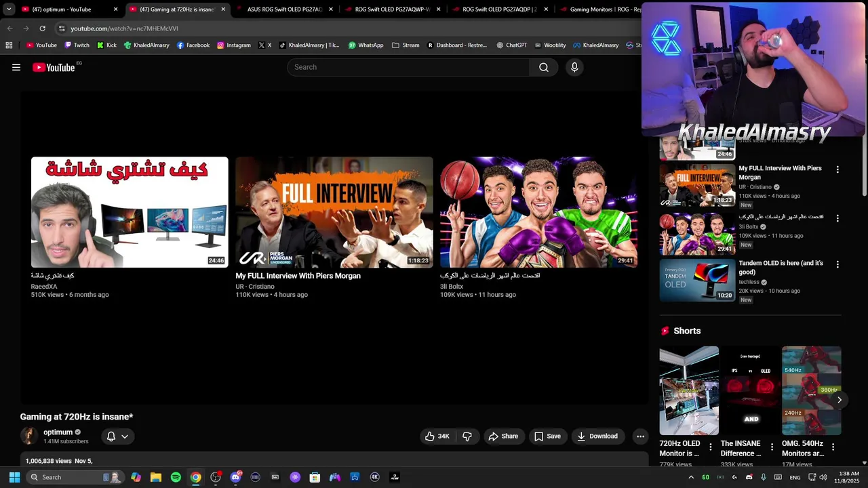This screenshot has width=868, height=488.
Task: Click the search magnifier button
Action: [544, 67]
